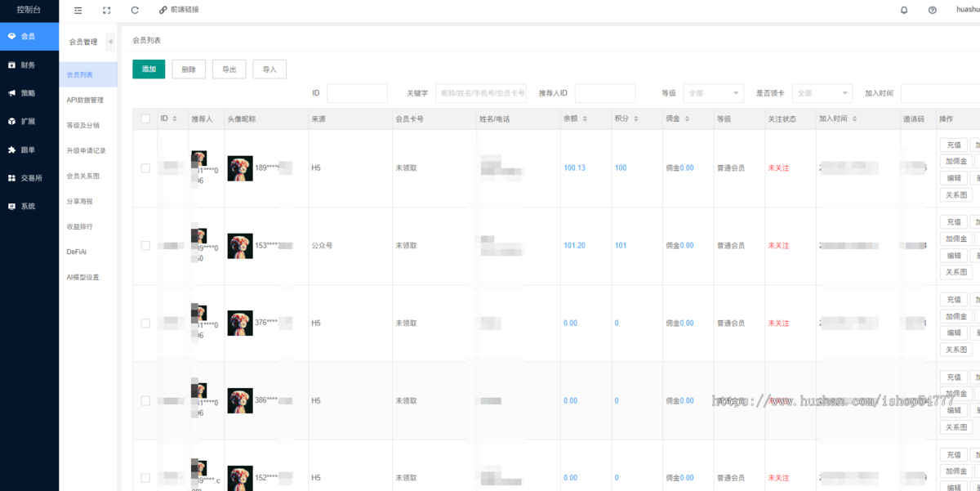The height and width of the screenshot is (491, 980).
Task: Click avatar thumbnail of member 386****
Action: click(240, 400)
